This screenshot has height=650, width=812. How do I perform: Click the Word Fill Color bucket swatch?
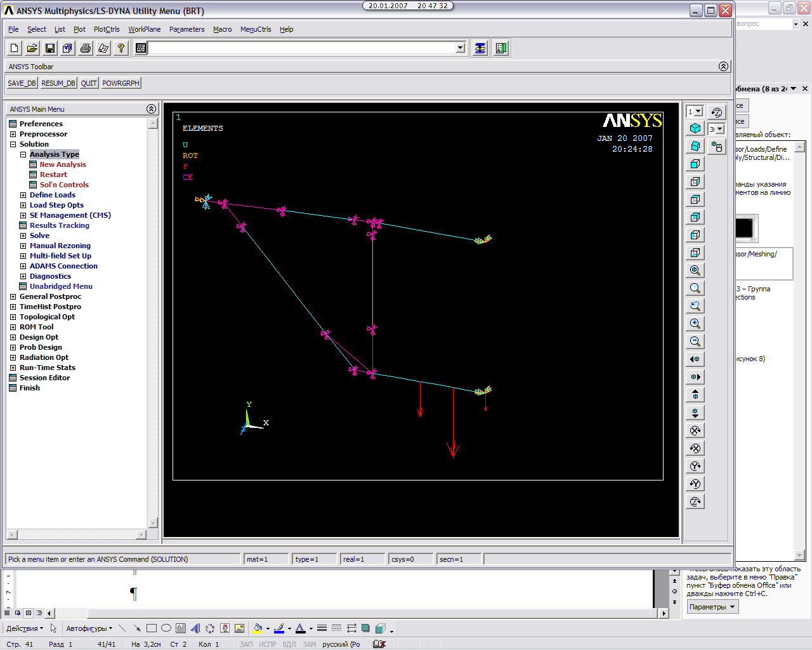pyautogui.click(x=257, y=628)
